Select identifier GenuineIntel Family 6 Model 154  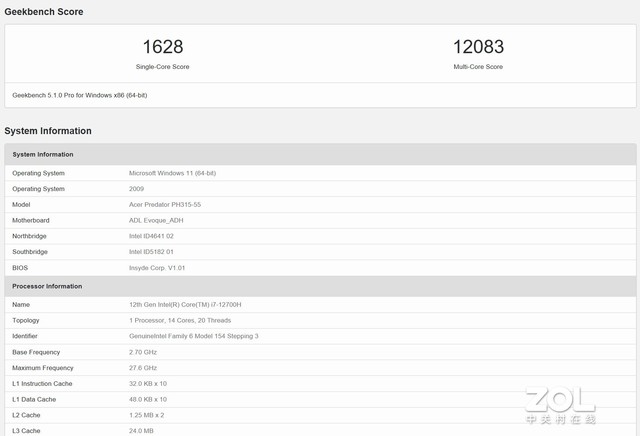click(x=193, y=336)
